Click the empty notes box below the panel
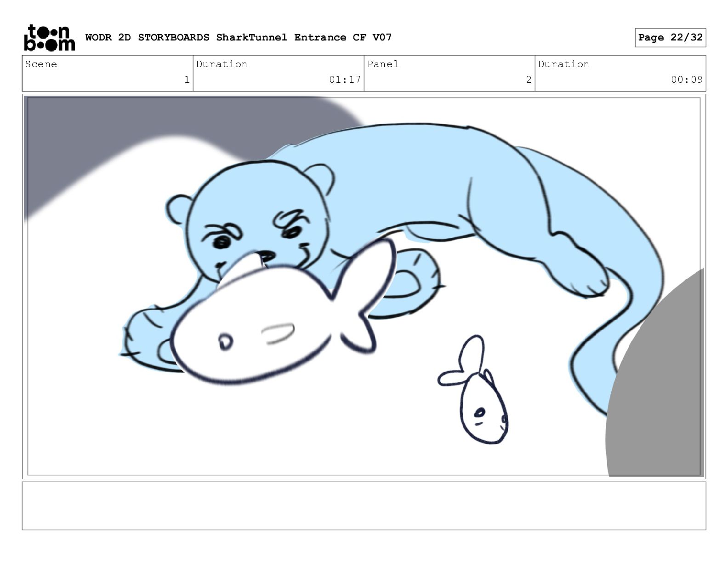Image resolution: width=728 pixels, height=563 pixels. click(x=364, y=506)
